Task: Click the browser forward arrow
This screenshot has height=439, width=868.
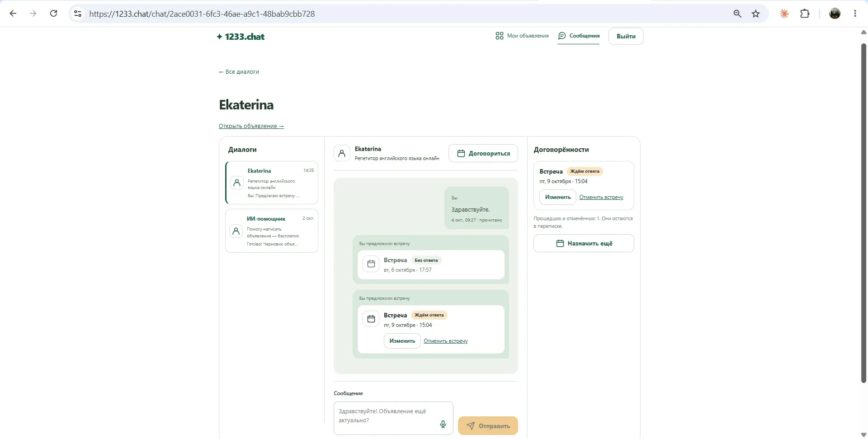Action: click(33, 14)
